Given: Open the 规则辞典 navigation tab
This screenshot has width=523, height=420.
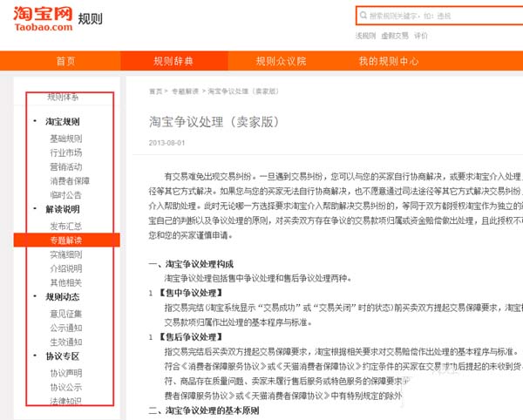Looking at the screenshot, I should pos(173,61).
